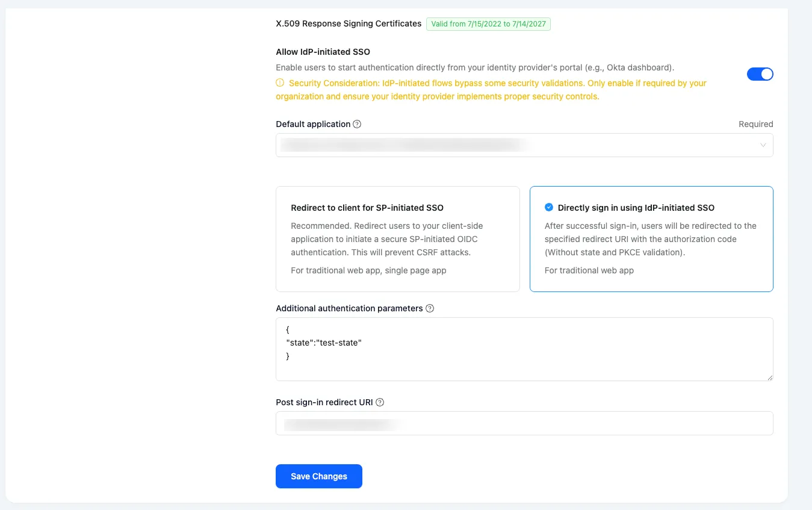
Task: Click inside the Additional authentication parameters editor
Action: click(524, 349)
